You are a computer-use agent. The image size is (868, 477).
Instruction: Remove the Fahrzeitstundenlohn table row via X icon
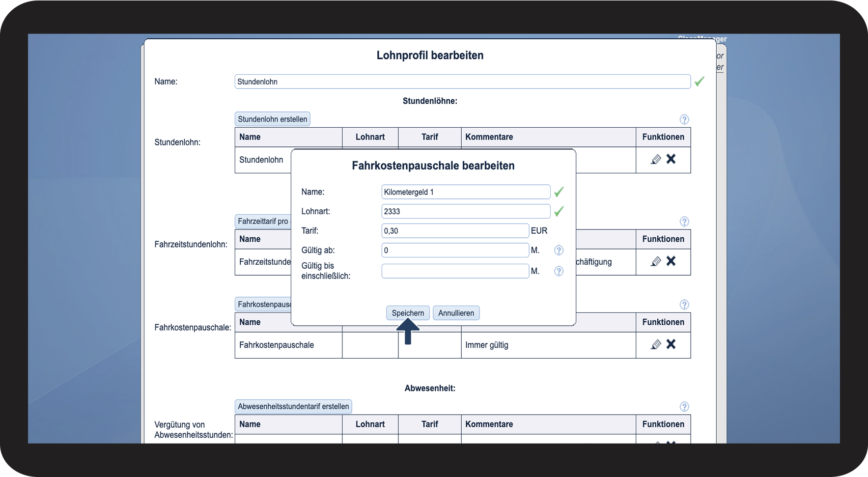click(671, 261)
